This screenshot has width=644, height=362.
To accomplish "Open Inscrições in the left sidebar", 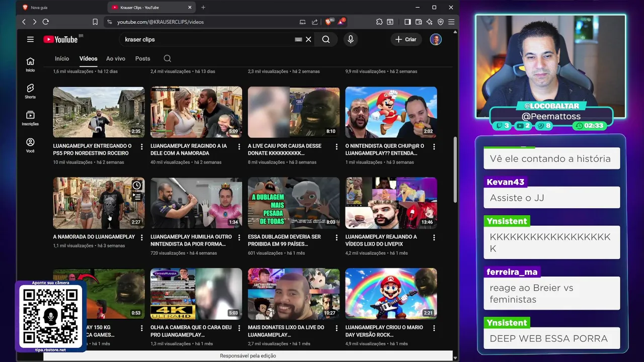I will pos(30,118).
